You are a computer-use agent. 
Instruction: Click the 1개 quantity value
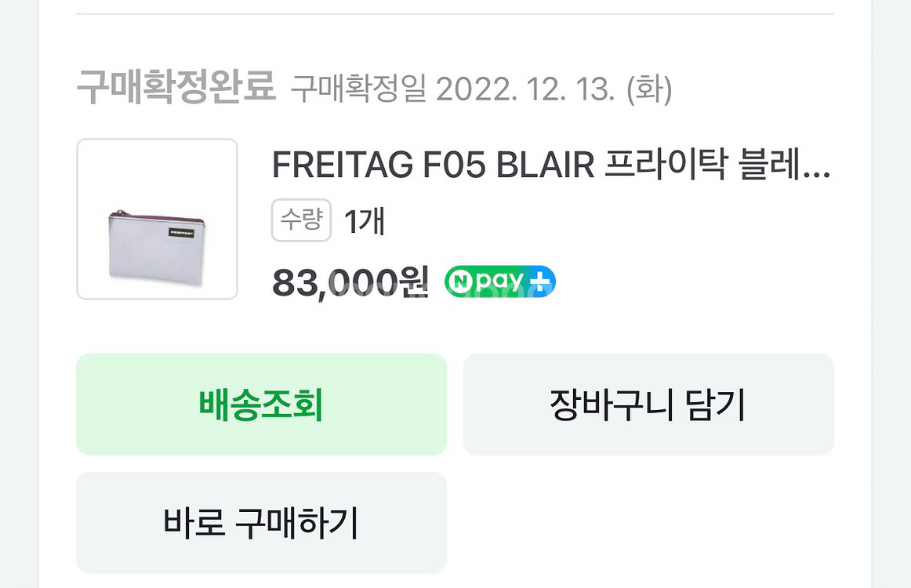coord(365,221)
